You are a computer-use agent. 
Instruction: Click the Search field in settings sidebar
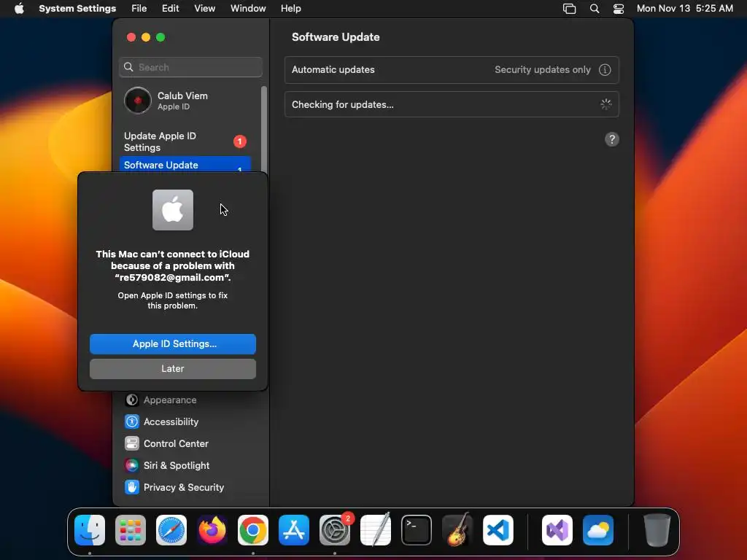190,67
